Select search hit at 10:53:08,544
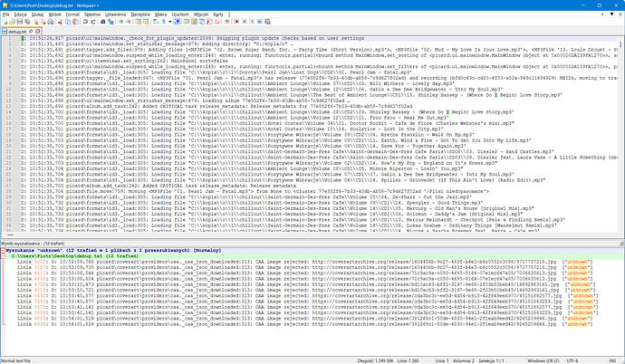Screen dimensions: 625x364 (x=304, y=273)
